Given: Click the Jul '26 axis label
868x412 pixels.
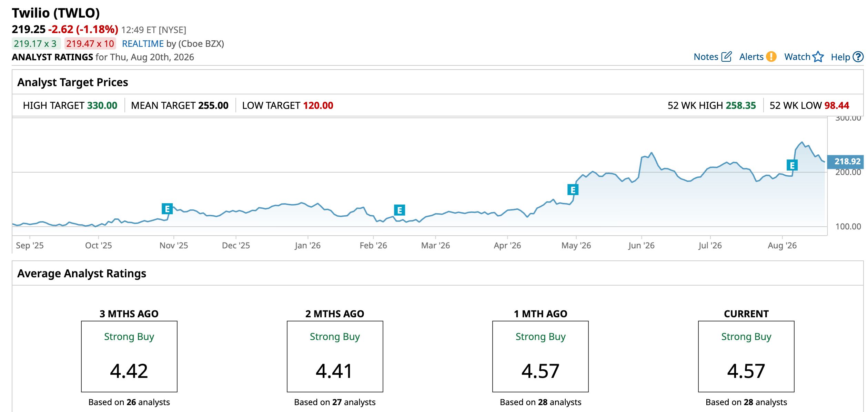Looking at the screenshot, I should [x=710, y=246].
